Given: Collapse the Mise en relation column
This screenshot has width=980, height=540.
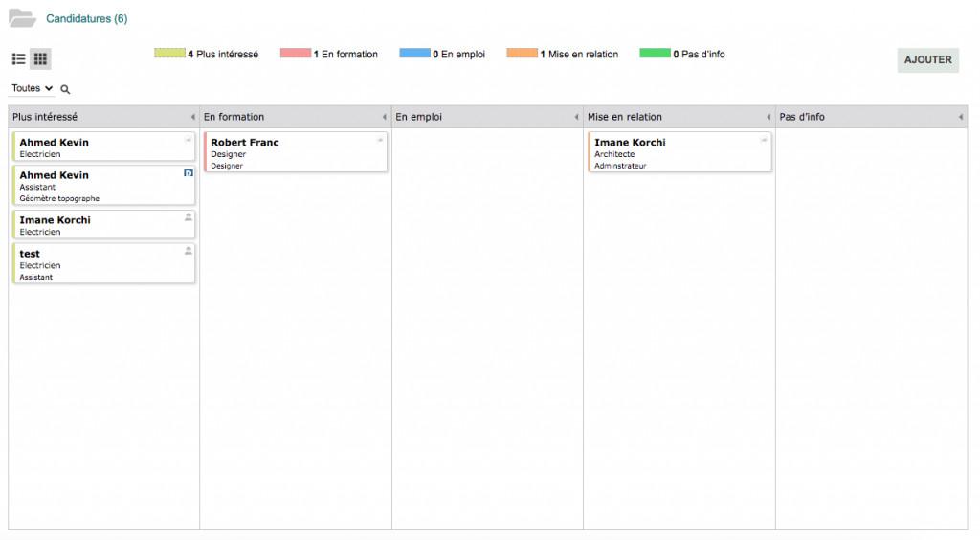Looking at the screenshot, I should click(768, 117).
